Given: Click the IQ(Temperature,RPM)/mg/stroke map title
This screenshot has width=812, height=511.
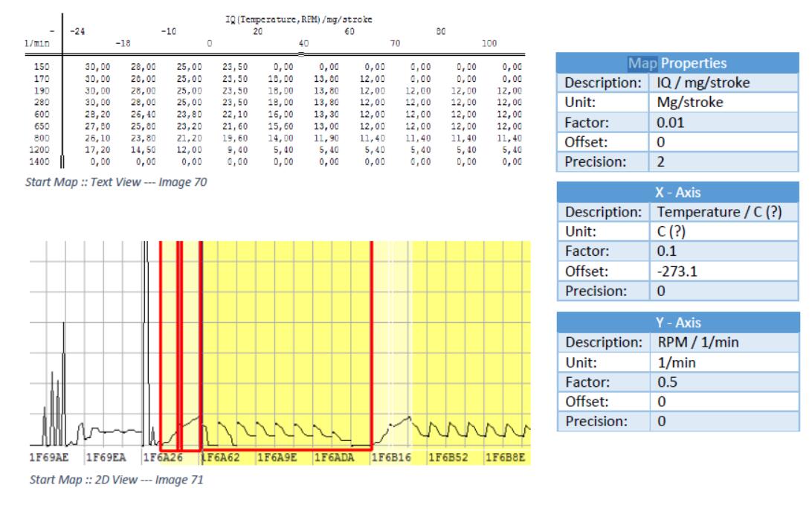Looking at the screenshot, I should point(299,19).
